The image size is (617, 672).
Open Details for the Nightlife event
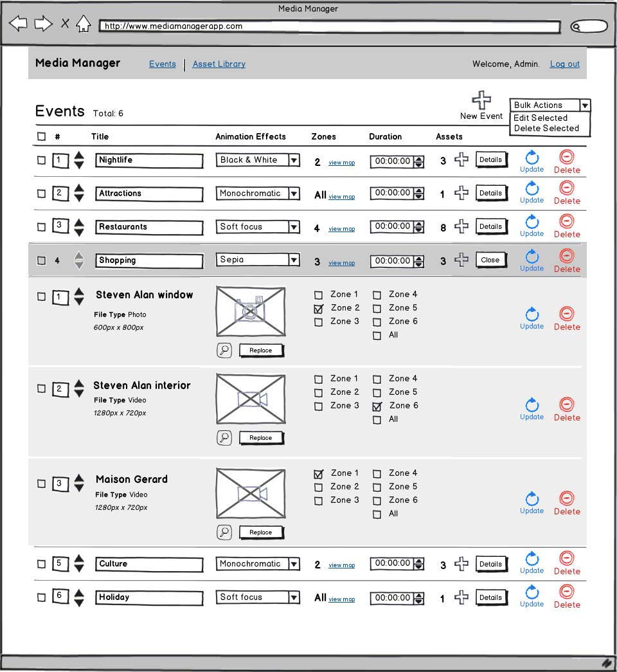(492, 160)
